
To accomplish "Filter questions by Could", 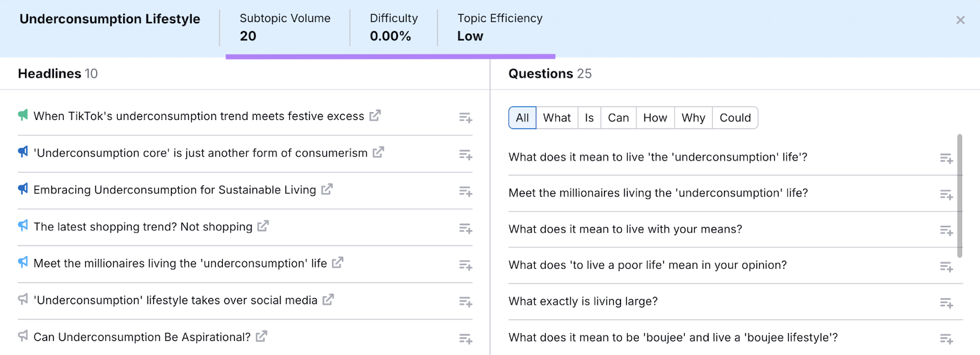I will [x=735, y=118].
